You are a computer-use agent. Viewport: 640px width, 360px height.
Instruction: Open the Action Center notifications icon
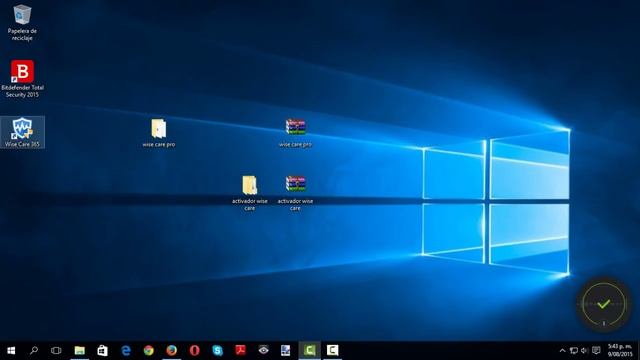[596, 351]
